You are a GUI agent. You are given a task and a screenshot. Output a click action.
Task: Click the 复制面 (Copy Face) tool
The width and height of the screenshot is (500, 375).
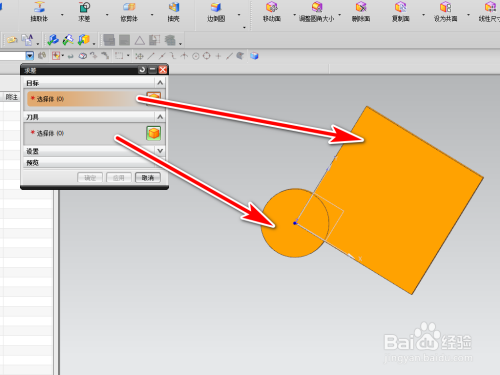coord(400,12)
